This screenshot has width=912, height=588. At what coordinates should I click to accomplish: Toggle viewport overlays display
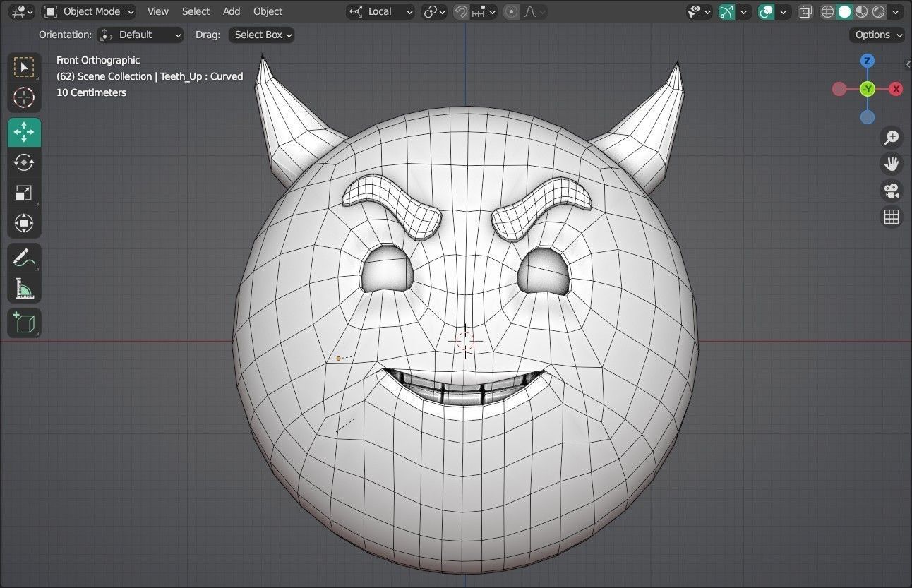click(766, 11)
